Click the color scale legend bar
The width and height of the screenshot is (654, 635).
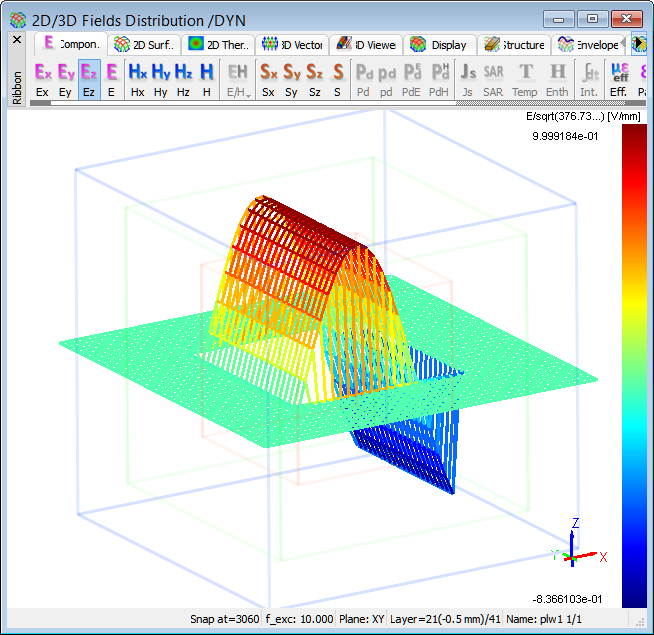click(x=633, y=365)
